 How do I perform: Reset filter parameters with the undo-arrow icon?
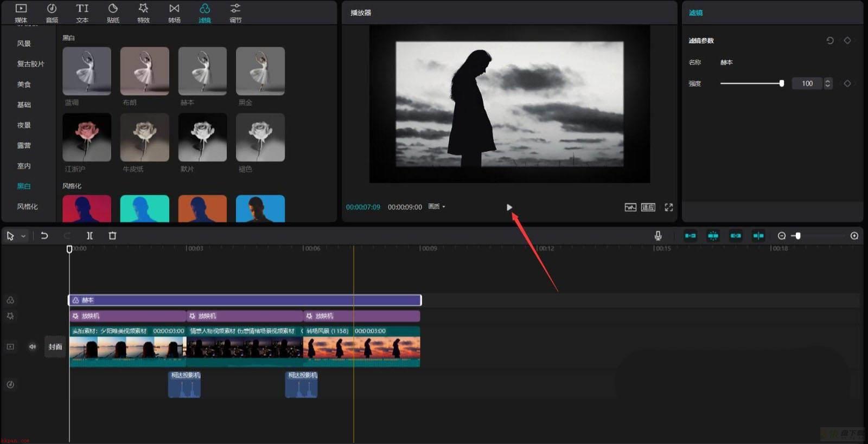829,41
